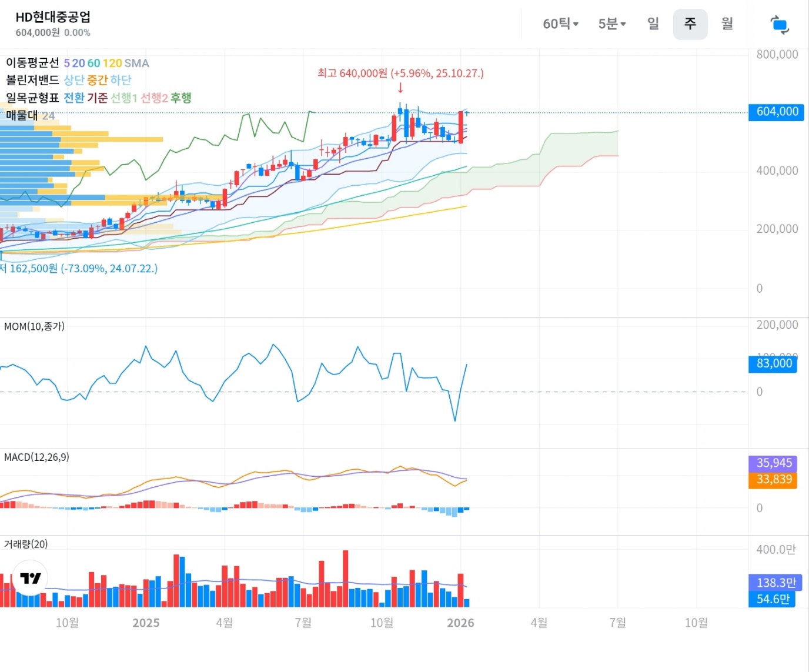Switch to the 월 monthly chart tab
The image size is (809, 672).
tap(727, 24)
